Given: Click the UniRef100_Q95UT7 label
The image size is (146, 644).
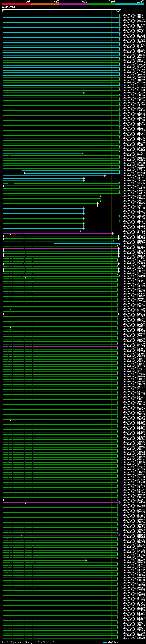Looking at the screenshot, I should [x=133, y=244].
